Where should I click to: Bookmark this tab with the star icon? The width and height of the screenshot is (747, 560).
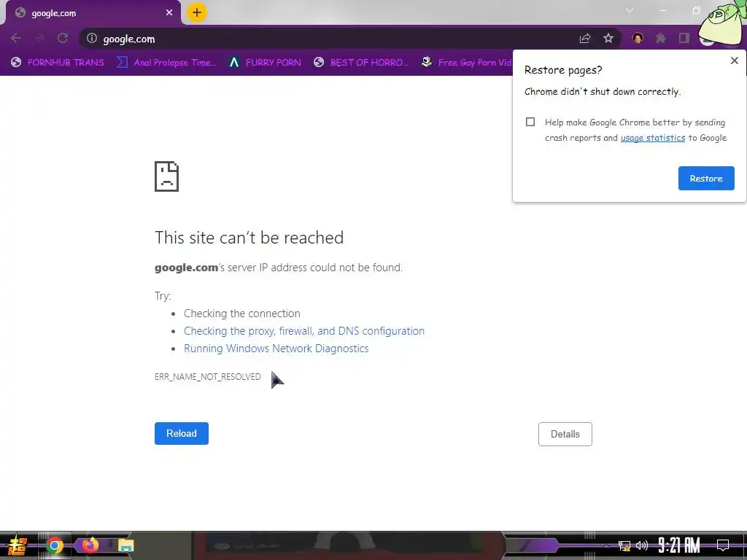pyautogui.click(x=608, y=39)
